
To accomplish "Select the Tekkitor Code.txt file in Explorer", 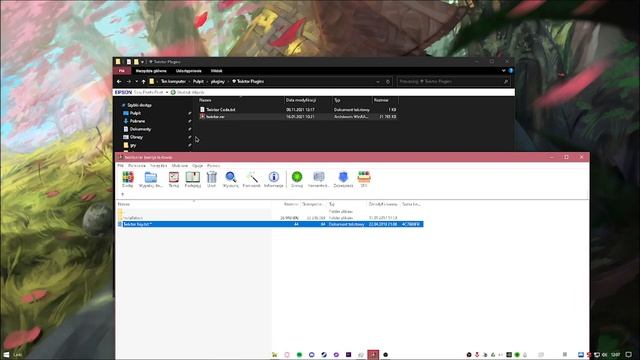I will 298,109.
